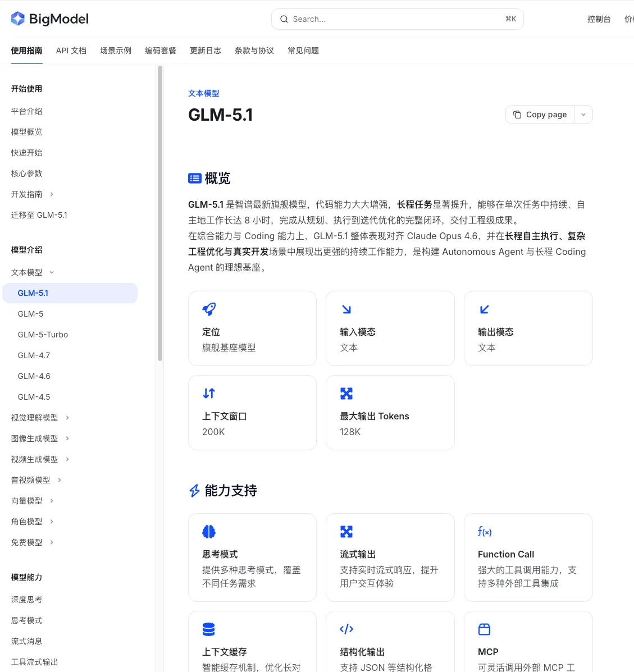Select GLM-4.7 in the sidebar
This screenshot has height=672, width=634.
[x=34, y=356]
